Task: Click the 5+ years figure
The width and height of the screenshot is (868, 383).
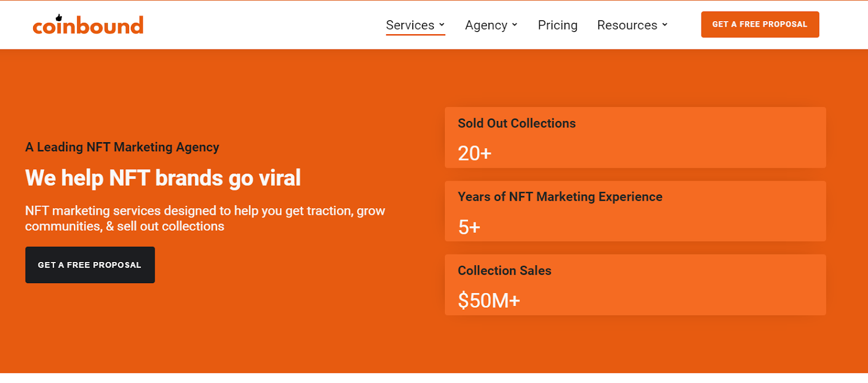Action: [469, 227]
